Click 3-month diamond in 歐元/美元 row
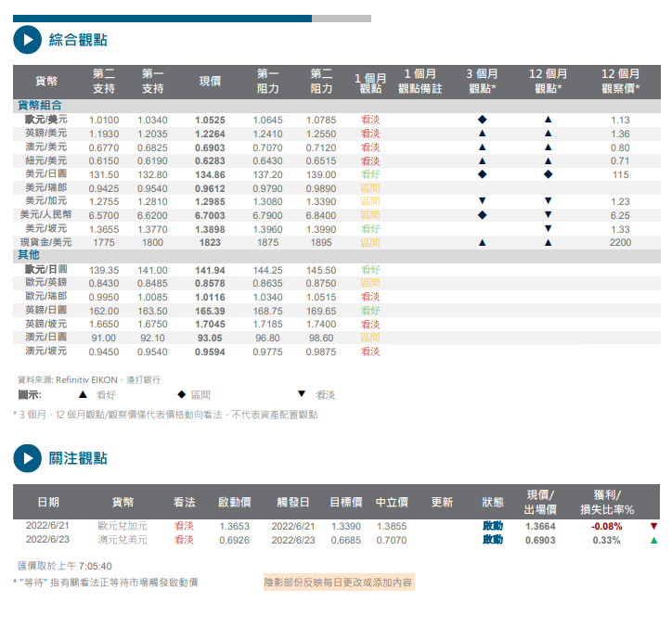Screen dimensions: 672x627 coord(482,121)
